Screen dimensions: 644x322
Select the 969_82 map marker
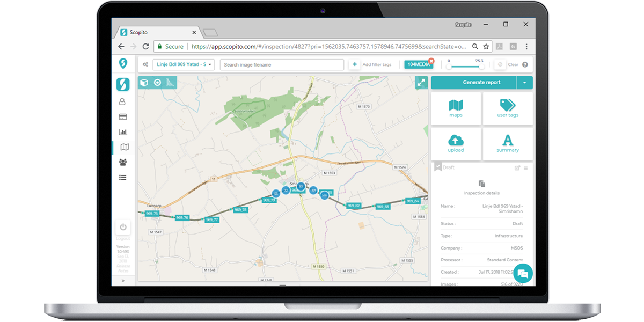tap(353, 206)
